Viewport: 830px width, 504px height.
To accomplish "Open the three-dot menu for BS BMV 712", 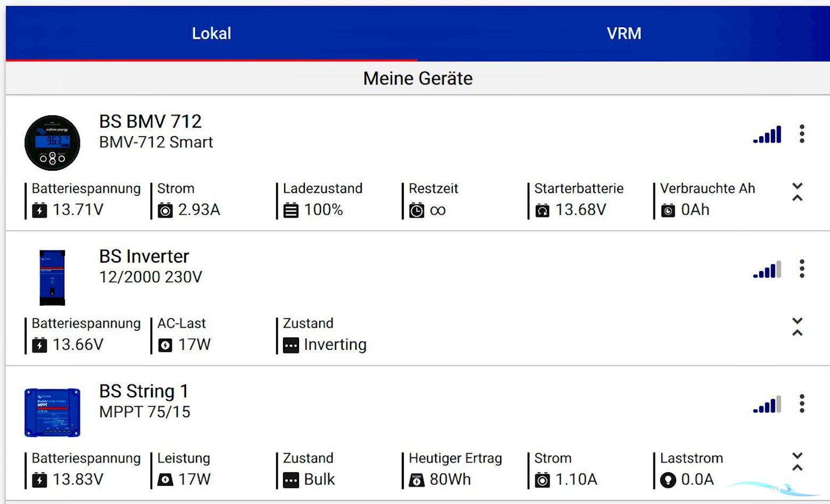I will [x=802, y=134].
